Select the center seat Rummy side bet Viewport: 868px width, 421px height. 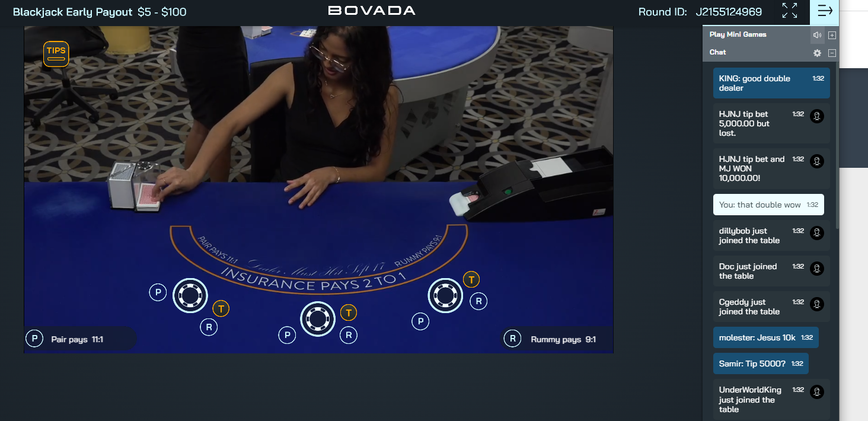pyautogui.click(x=349, y=335)
